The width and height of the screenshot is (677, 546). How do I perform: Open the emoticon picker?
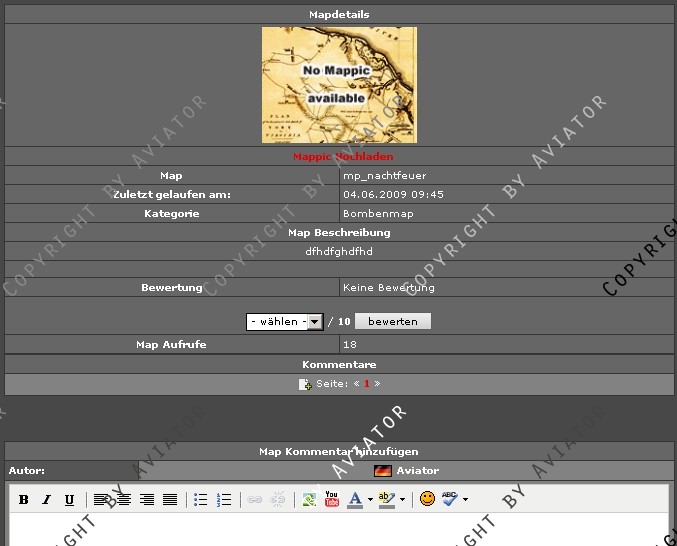tap(427, 499)
